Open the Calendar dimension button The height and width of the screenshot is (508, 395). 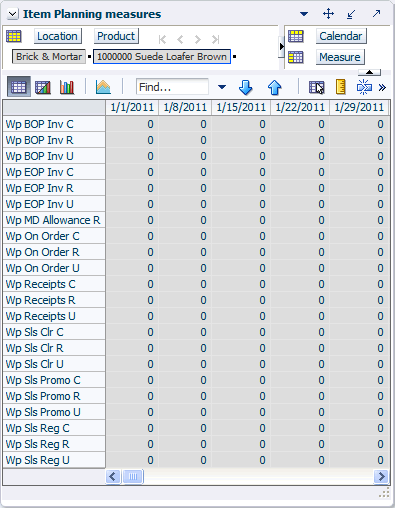click(x=341, y=36)
